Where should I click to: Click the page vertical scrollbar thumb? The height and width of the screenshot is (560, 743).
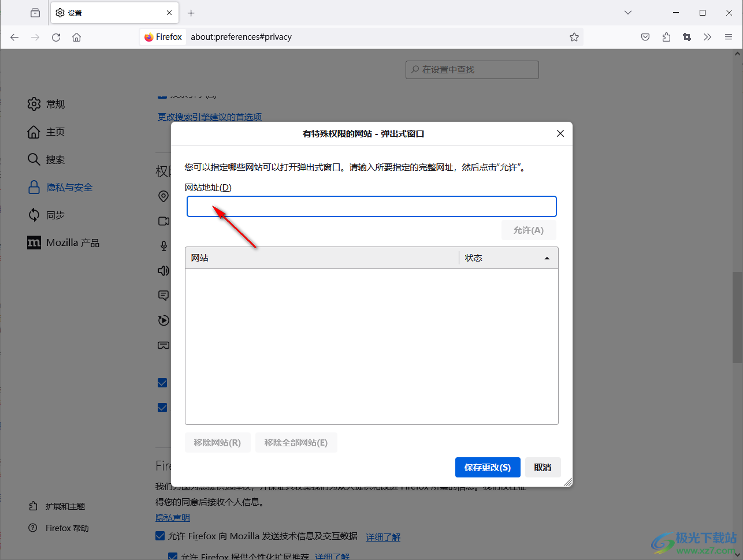[737, 317]
